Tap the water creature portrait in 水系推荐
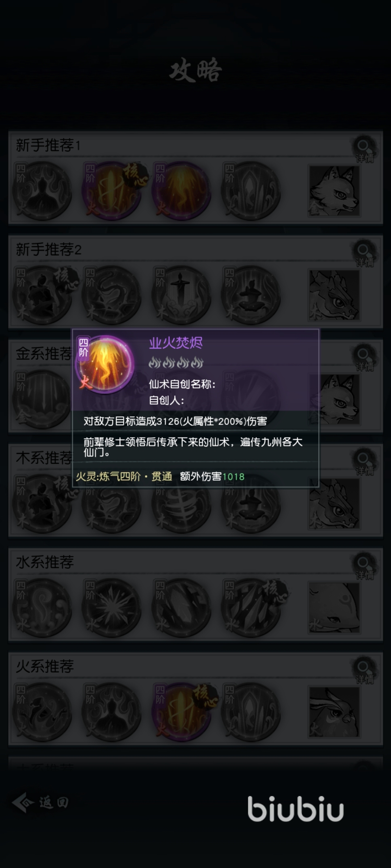The width and height of the screenshot is (391, 868). 334,608
